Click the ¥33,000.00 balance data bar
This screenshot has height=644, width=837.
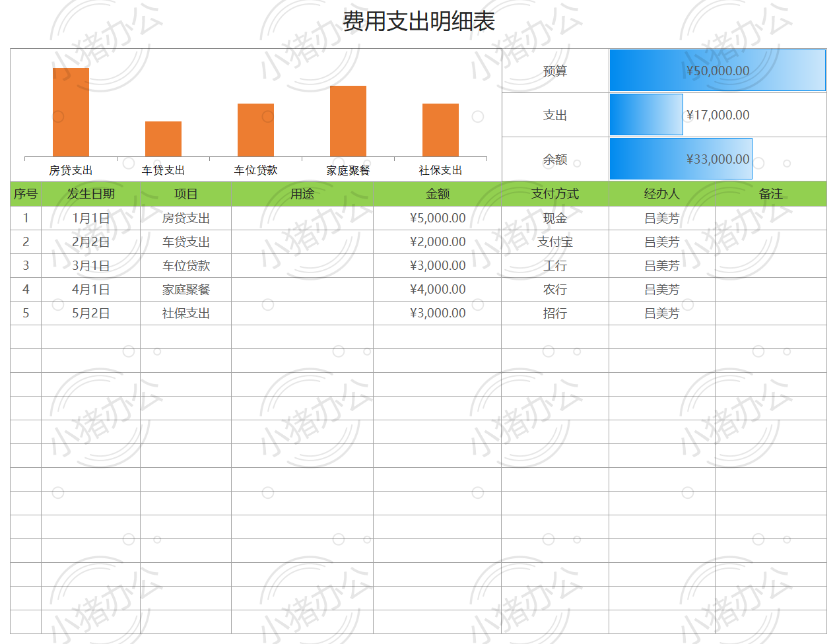coord(681,159)
